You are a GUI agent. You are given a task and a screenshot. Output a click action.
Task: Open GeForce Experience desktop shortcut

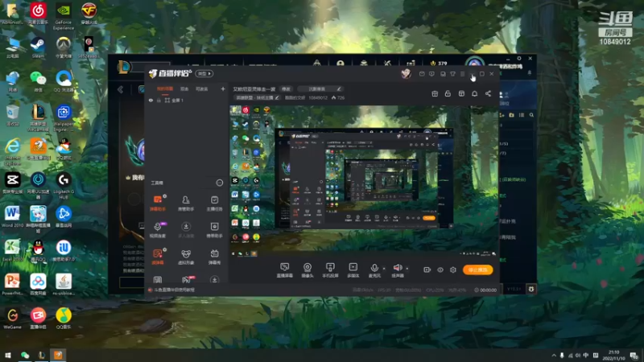tap(64, 15)
